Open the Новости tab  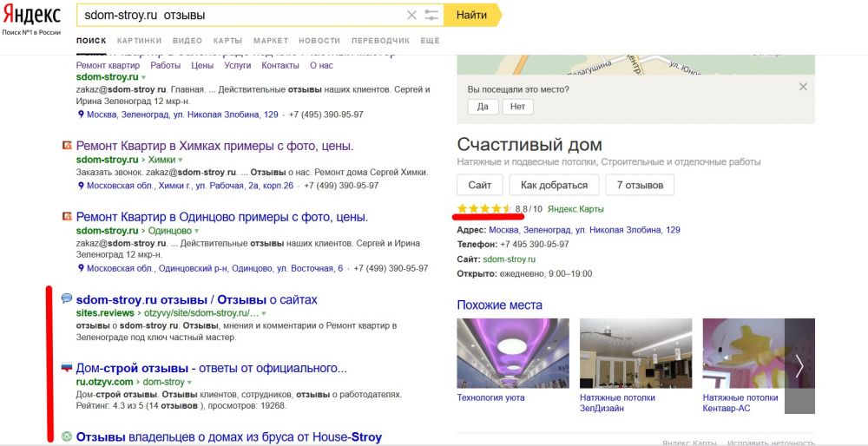(319, 41)
